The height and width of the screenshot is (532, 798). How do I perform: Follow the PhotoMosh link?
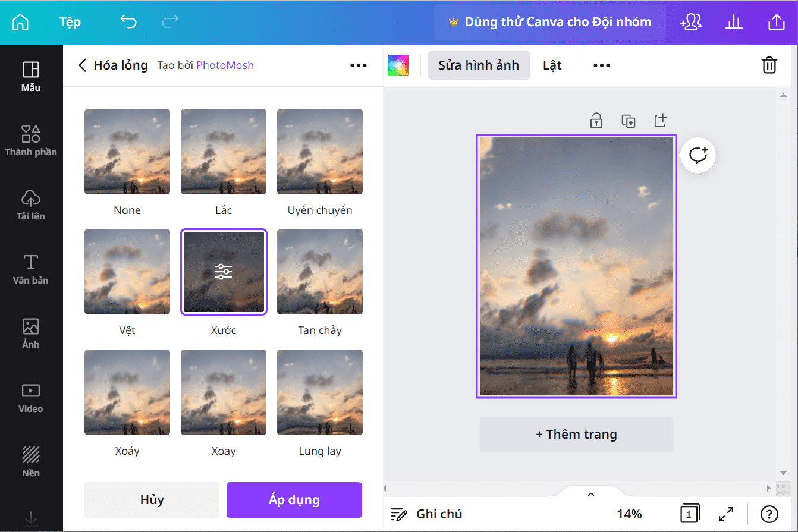coord(225,65)
